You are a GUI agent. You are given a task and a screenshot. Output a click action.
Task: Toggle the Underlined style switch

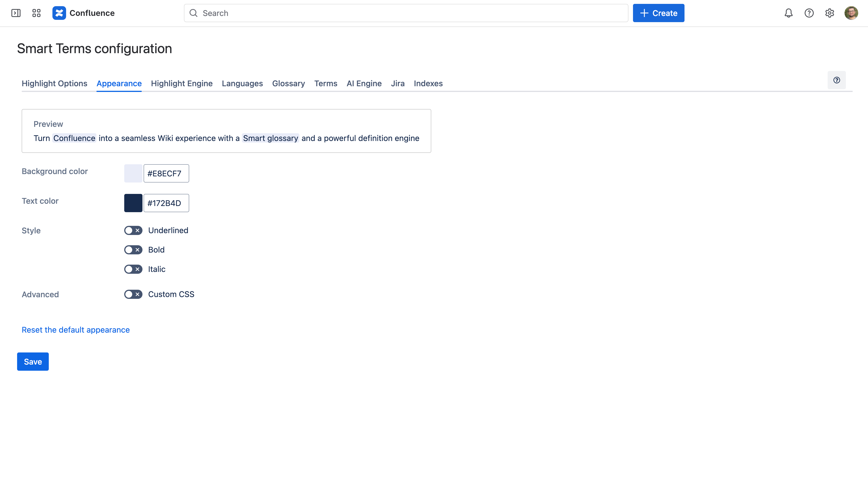(133, 230)
